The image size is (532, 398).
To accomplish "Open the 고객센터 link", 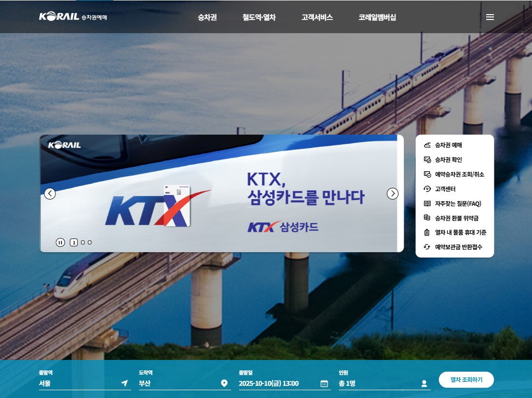I will (445, 189).
